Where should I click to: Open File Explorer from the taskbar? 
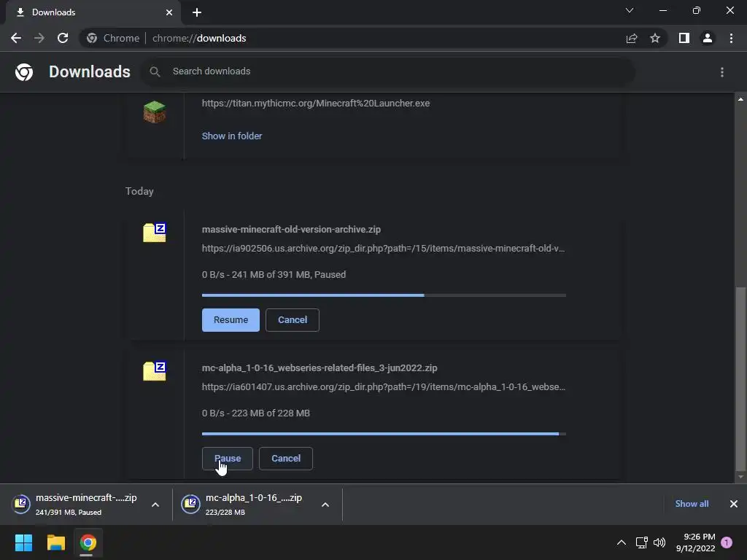click(55, 542)
